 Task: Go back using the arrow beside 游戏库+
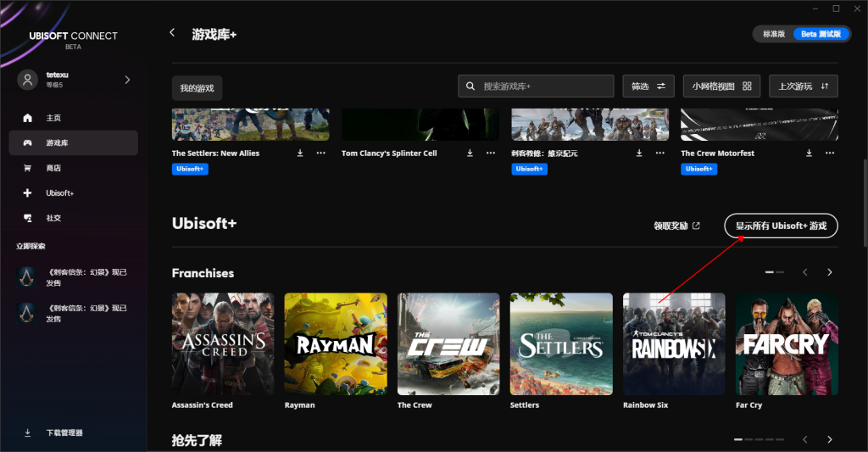click(x=172, y=33)
